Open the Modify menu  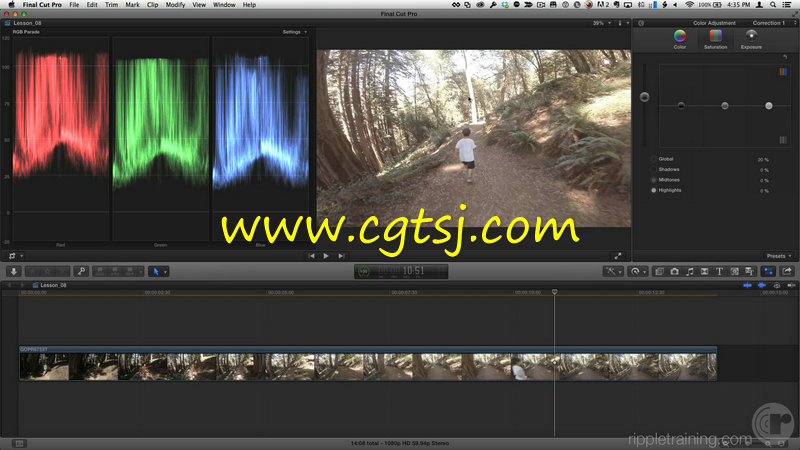(175, 5)
